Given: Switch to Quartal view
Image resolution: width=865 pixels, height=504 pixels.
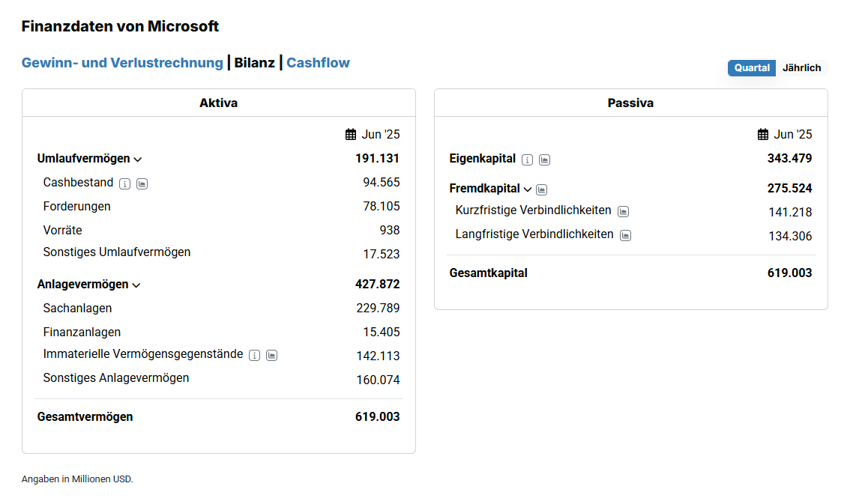Looking at the screenshot, I should click(751, 68).
